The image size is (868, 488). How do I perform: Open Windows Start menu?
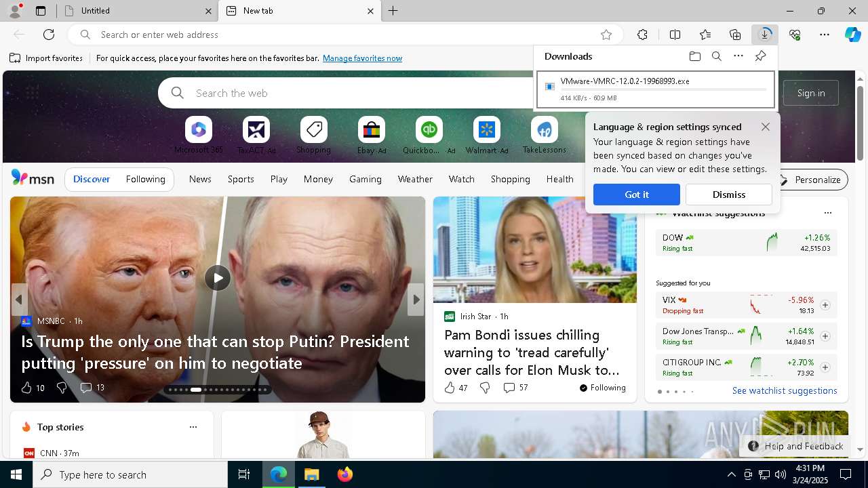click(16, 474)
